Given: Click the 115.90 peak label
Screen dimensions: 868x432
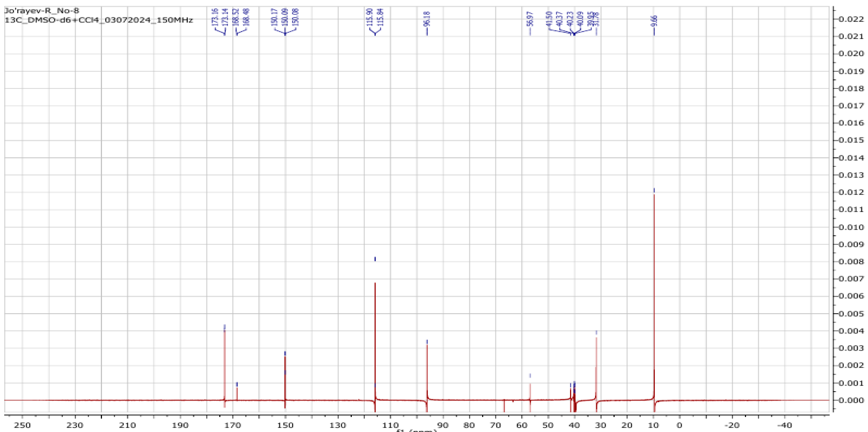Looking at the screenshot, I should pos(370,17).
